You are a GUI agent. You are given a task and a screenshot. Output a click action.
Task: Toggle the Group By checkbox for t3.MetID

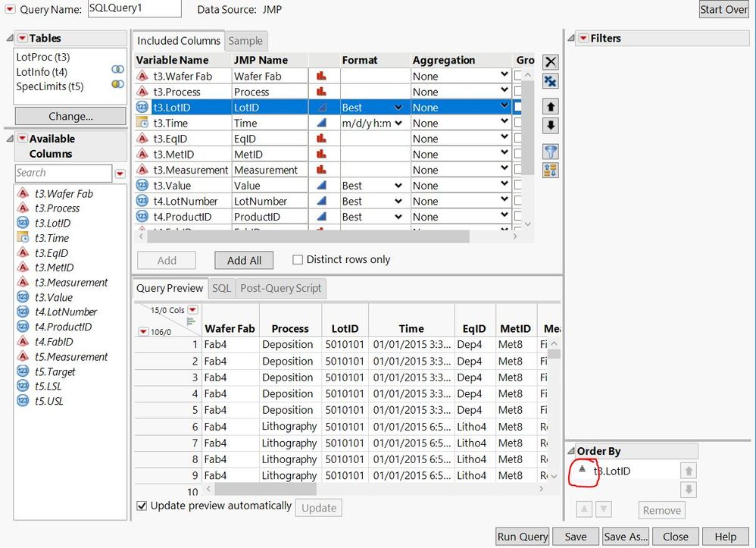pos(518,153)
